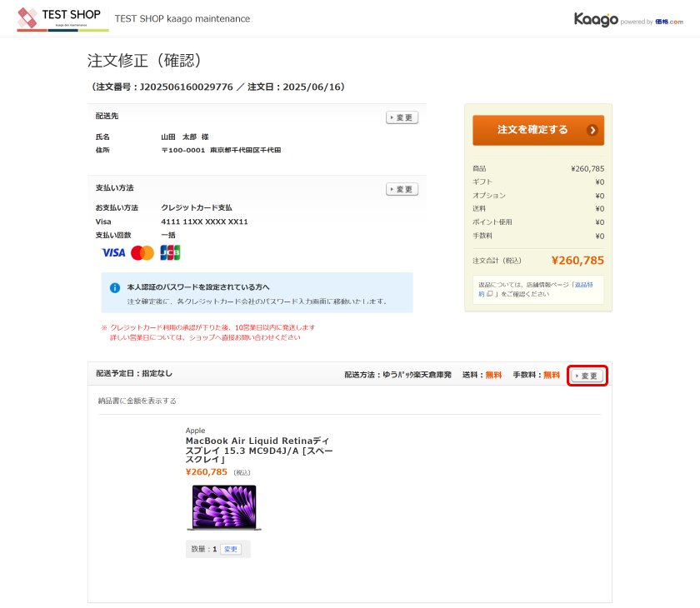700x608 pixels.
Task: Click the JCB card icon
Action: [x=170, y=253]
